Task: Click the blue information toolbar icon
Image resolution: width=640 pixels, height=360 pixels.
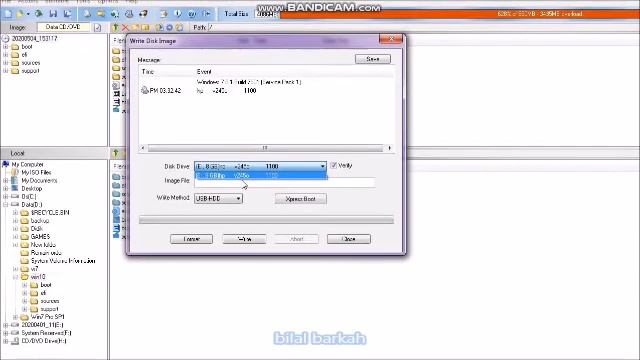Action: tap(178, 14)
